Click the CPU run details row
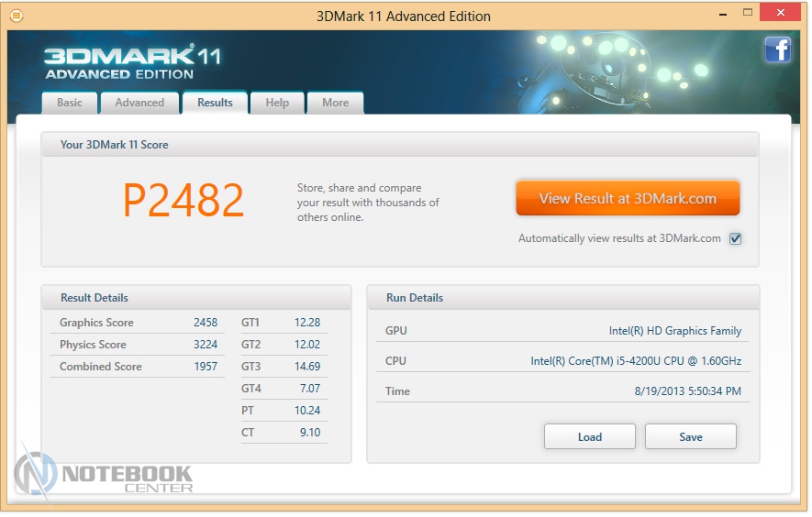The height and width of the screenshot is (517, 812). coord(562,361)
